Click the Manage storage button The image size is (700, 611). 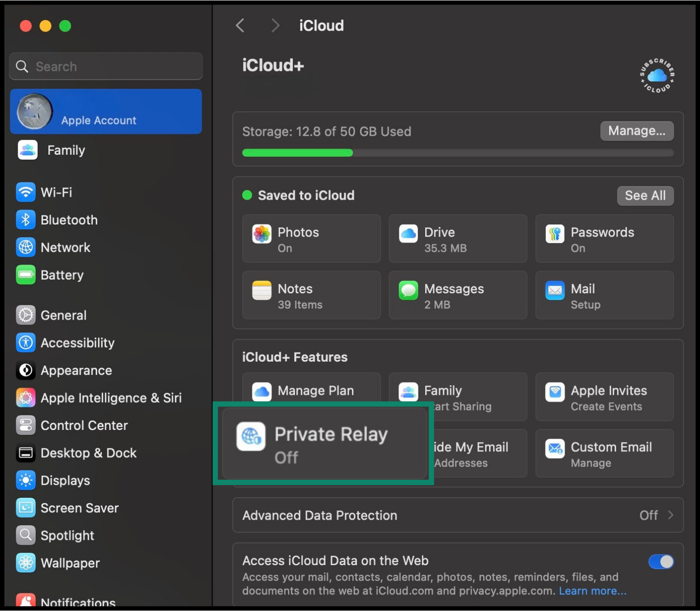(637, 131)
